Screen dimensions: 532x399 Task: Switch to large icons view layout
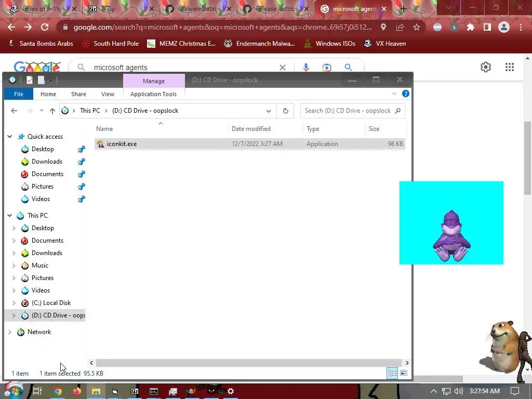coord(404,373)
